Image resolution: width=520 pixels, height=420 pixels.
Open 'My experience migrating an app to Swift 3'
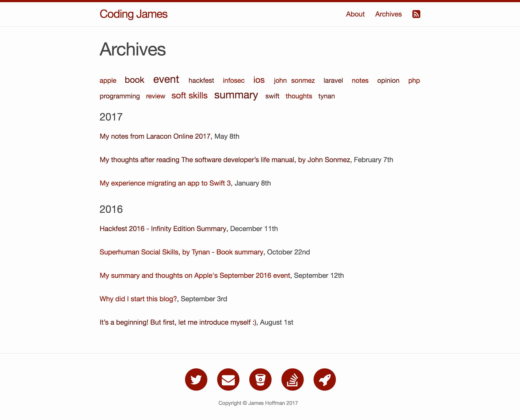click(165, 183)
